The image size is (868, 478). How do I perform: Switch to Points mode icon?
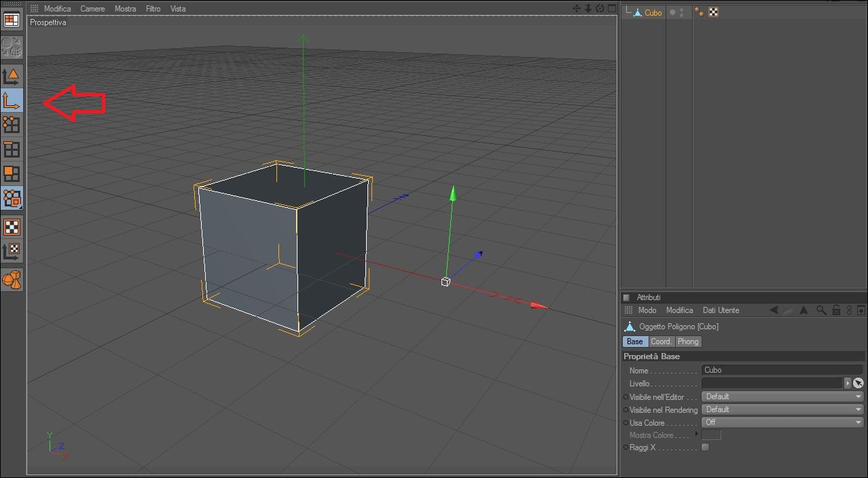[12, 125]
